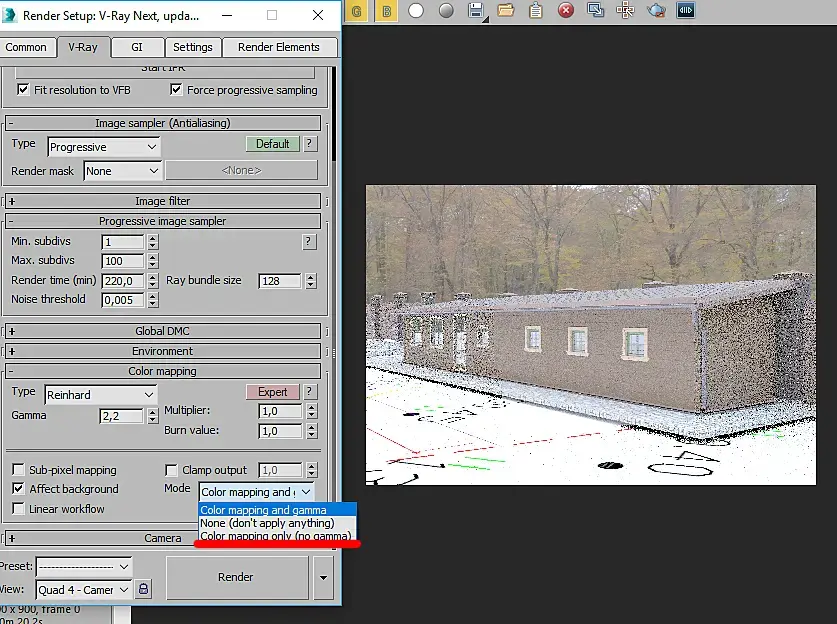Open the Render button dropdown arrow

pyautogui.click(x=323, y=578)
